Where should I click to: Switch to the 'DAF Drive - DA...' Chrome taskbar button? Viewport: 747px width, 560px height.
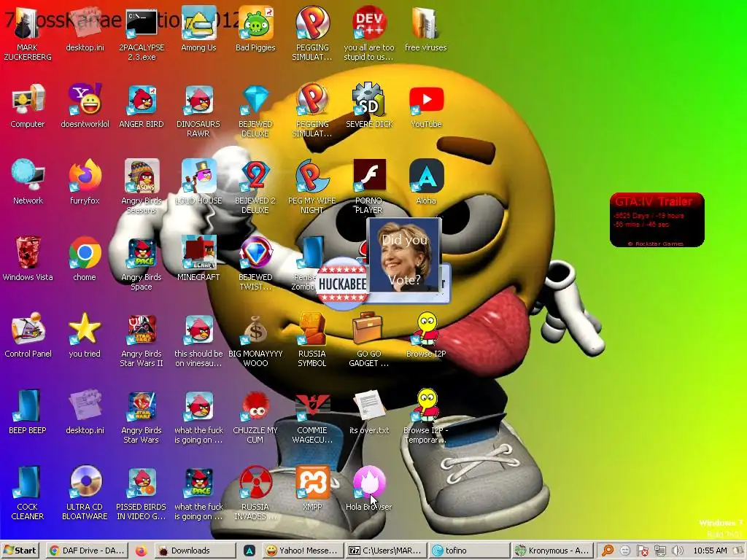coord(88,551)
